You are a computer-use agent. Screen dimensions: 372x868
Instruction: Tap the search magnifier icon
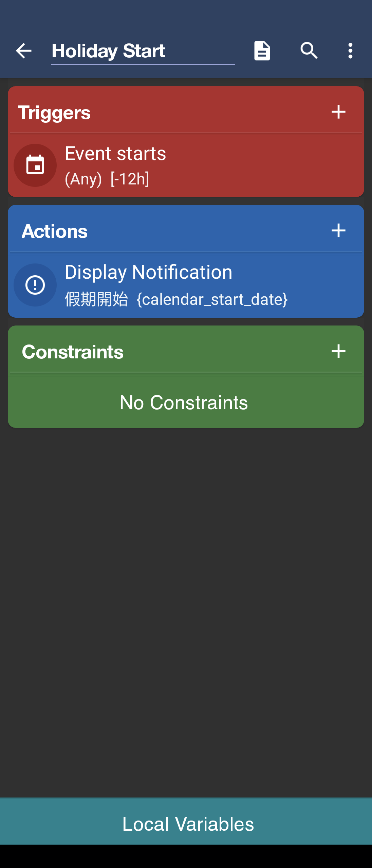[309, 51]
